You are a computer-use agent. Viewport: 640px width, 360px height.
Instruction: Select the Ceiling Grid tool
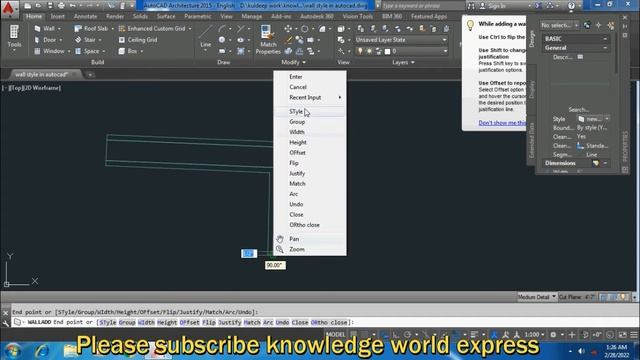(137, 40)
